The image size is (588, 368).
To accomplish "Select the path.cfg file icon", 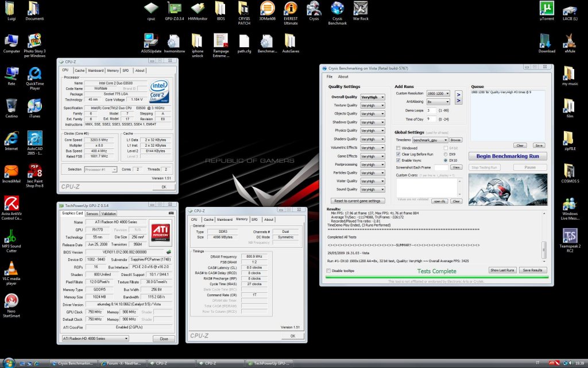I will pos(244,43).
